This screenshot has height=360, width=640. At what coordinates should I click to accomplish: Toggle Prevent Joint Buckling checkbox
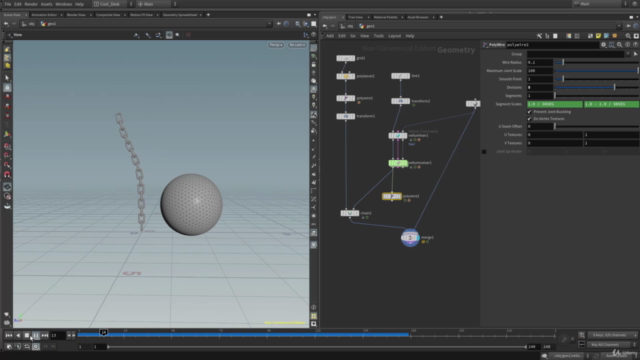pyautogui.click(x=529, y=112)
